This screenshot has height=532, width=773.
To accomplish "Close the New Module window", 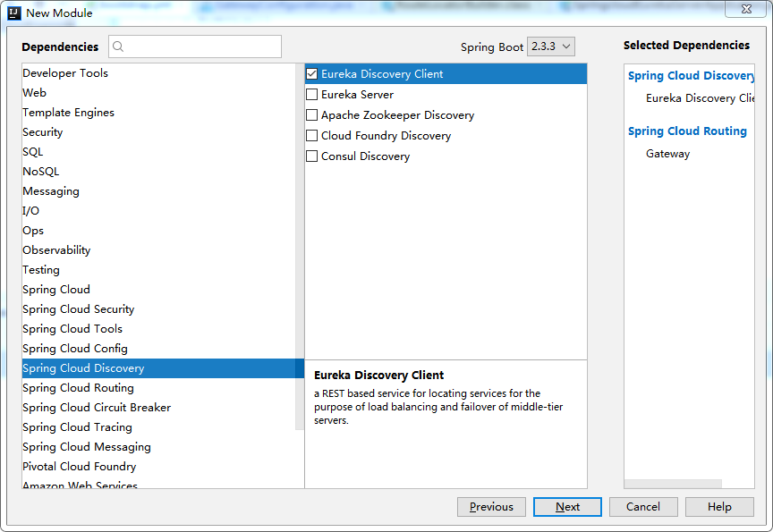I will [746, 9].
